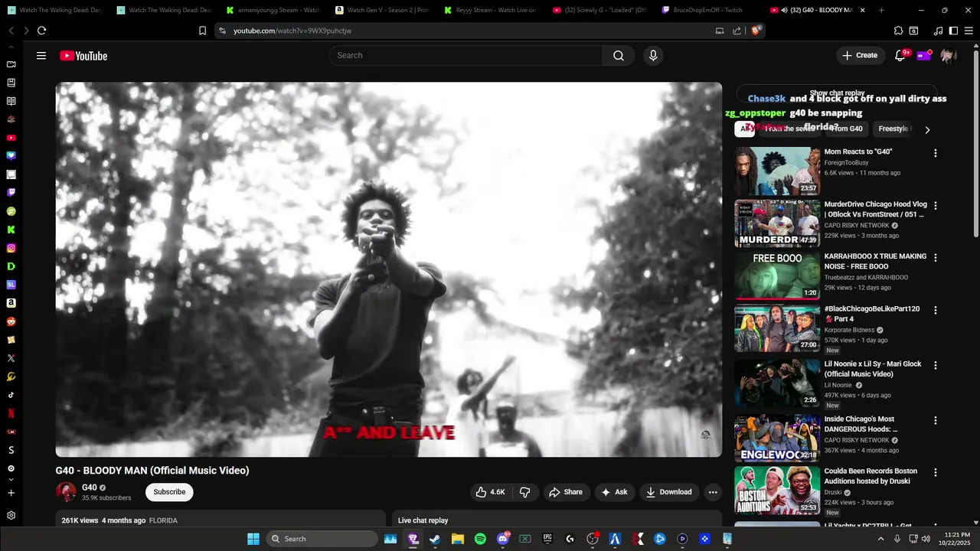Image resolution: width=980 pixels, height=551 pixels.
Task: Open Brave Shields lion icon
Action: pyautogui.click(x=755, y=31)
